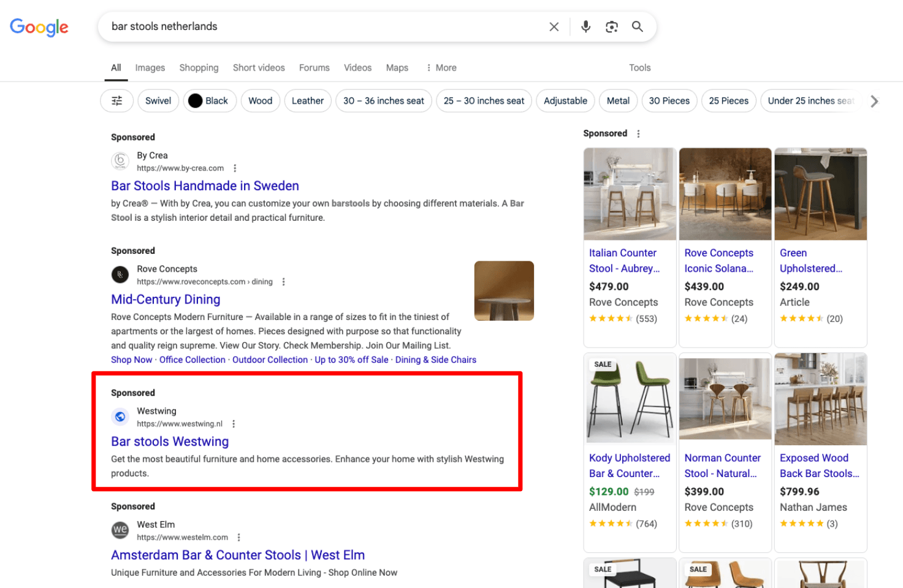Switch to the Images tab
The width and height of the screenshot is (903, 588).
[150, 67]
